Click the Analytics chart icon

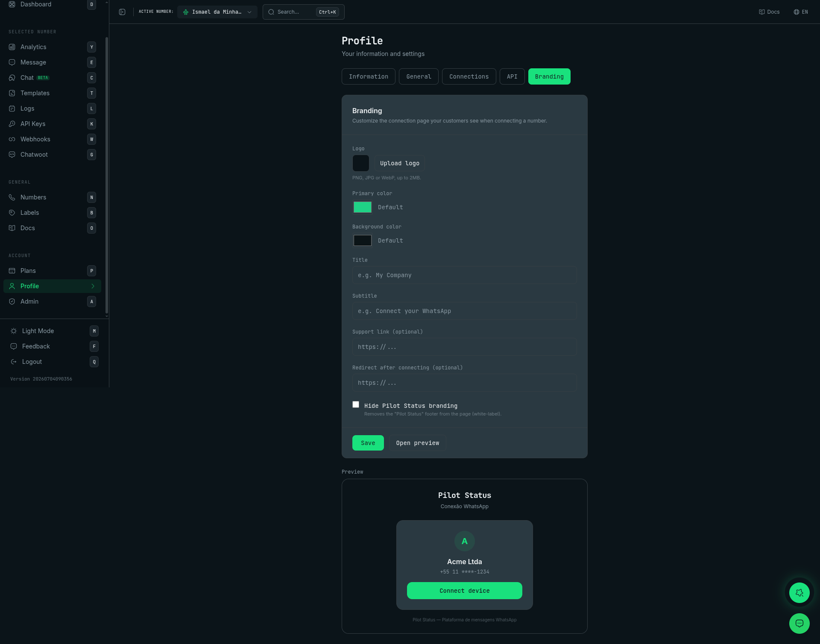coord(12,47)
